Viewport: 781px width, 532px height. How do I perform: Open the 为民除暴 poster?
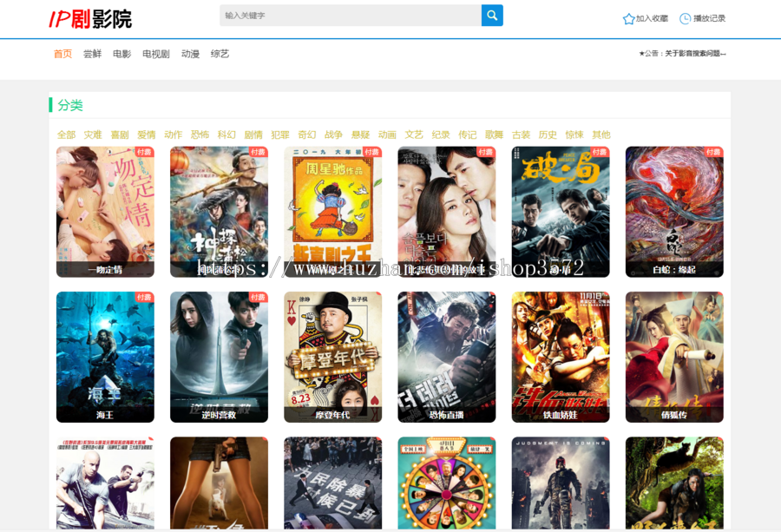click(x=332, y=483)
